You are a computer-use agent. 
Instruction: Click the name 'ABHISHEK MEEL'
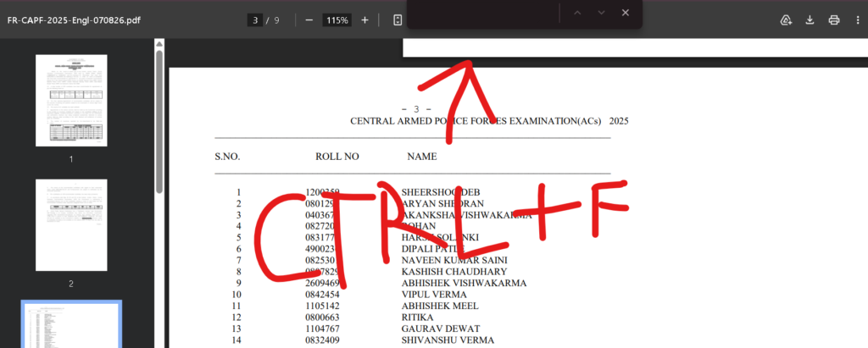[x=440, y=306]
